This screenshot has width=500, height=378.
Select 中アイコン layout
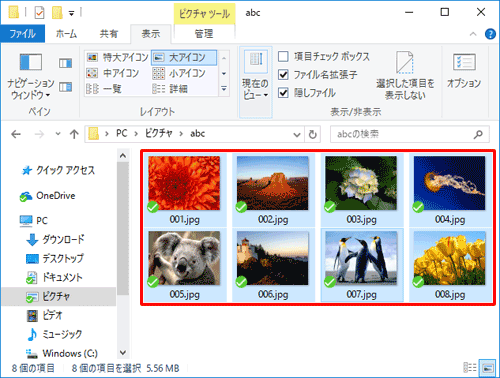tap(113, 73)
